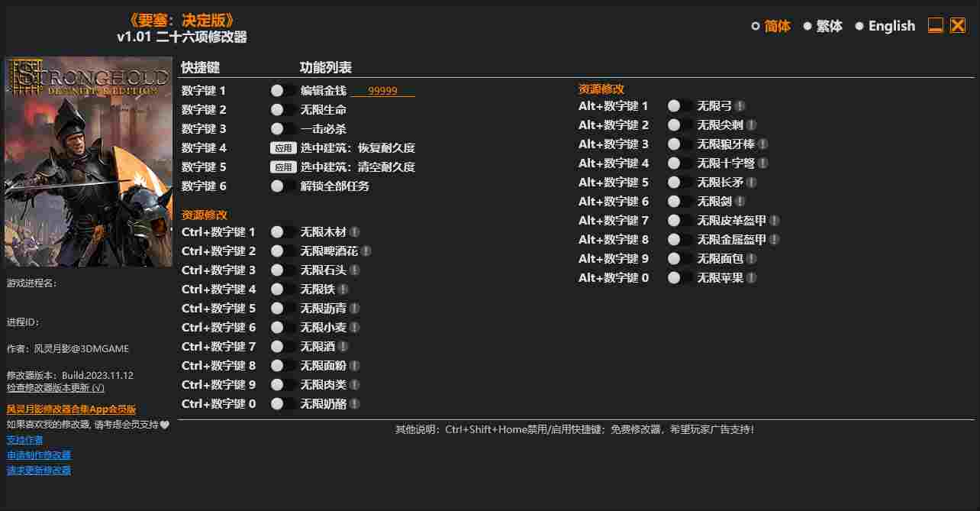Select 简体 language option
Screen dimensions: 980x511
(771, 26)
